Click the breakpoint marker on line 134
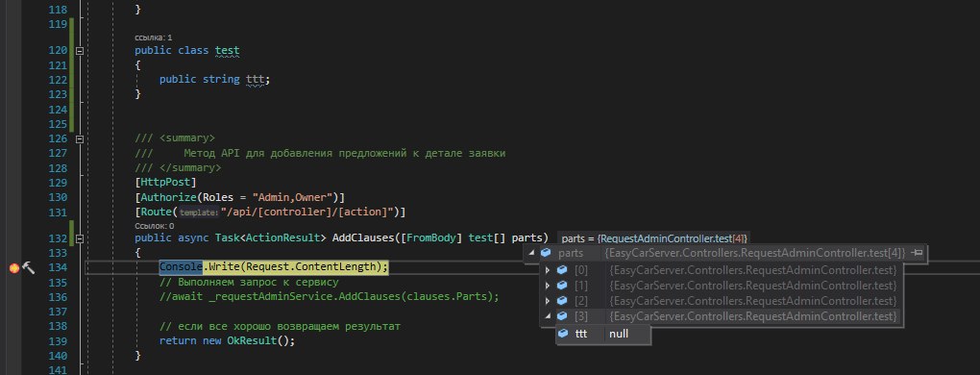 coord(13,267)
